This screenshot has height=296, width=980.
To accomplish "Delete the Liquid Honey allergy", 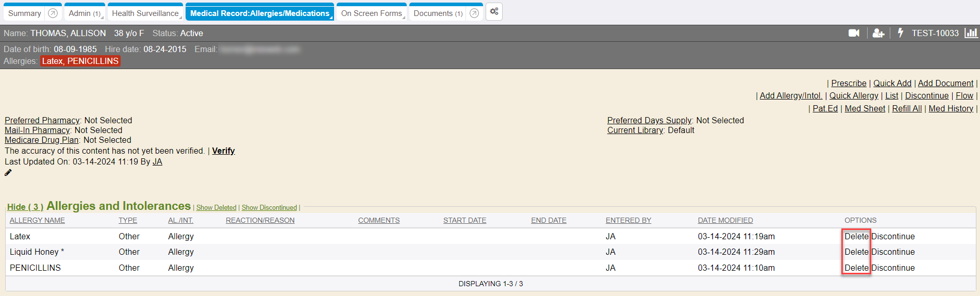I will coord(856,252).
